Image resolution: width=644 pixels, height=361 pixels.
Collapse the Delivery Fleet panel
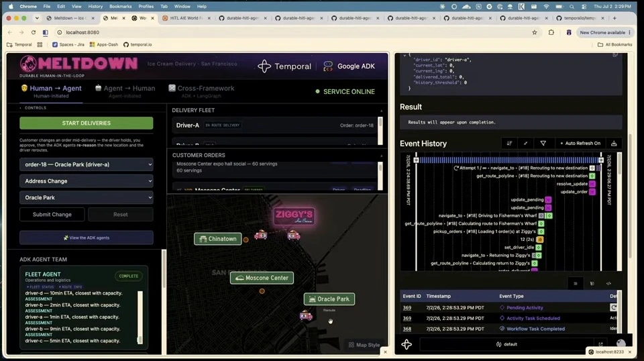[x=381, y=111]
